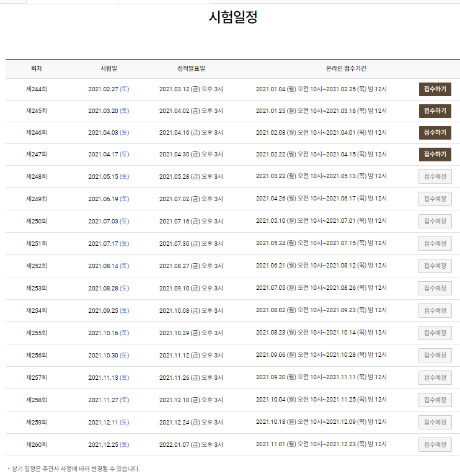Viewport: 460px width, 476px height.
Task: Click result date 2021.04.02 (금) 오후 3시
Action: point(191,111)
